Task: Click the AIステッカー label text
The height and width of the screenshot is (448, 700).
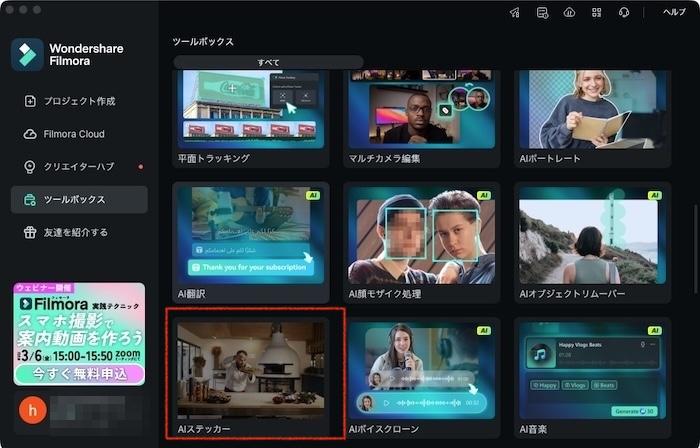Action: (x=204, y=429)
